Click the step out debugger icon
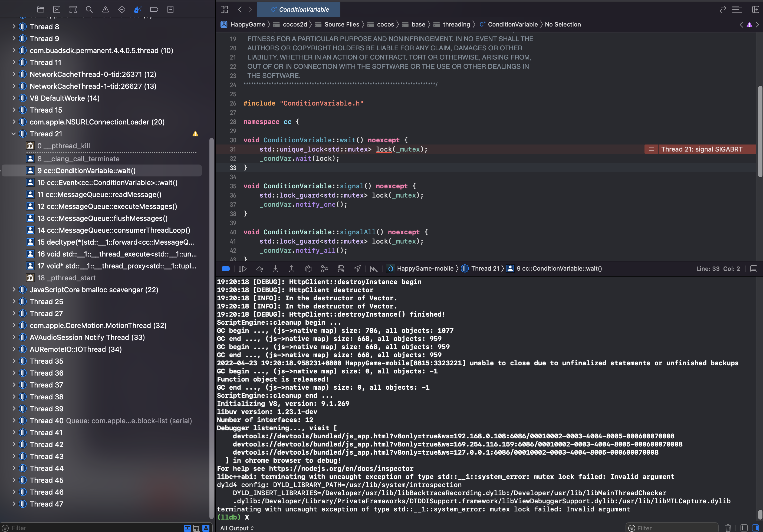Image resolution: width=763 pixels, height=532 pixels. pos(291,268)
